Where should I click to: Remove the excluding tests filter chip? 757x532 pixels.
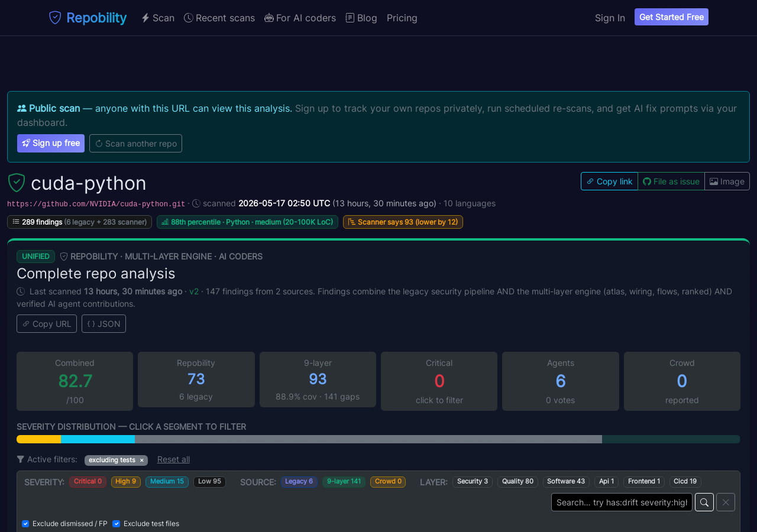point(141,460)
